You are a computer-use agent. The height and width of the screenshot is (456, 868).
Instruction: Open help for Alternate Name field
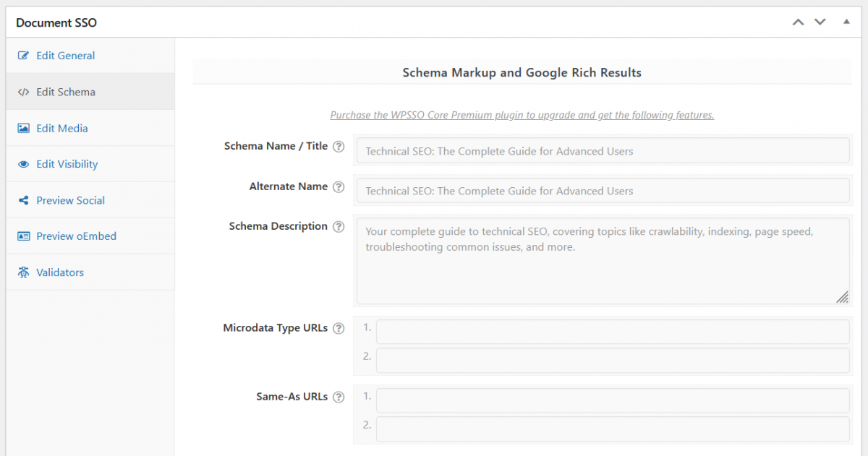(x=339, y=186)
